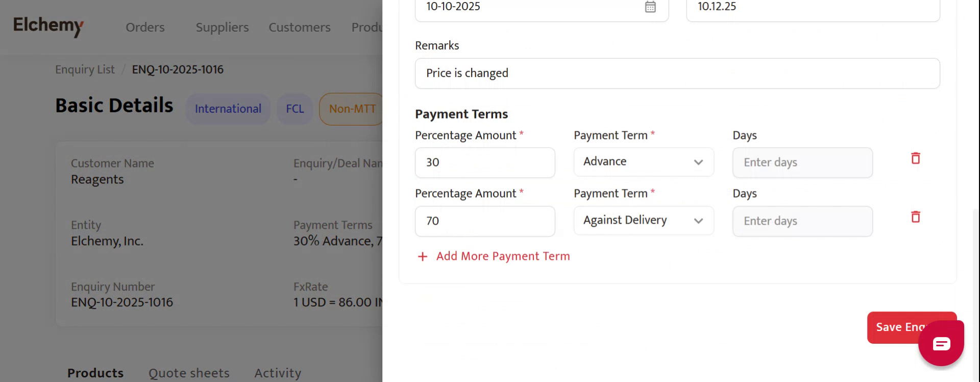Go back to Enquiry List breadcrumb
980x382 pixels.
pos(85,69)
